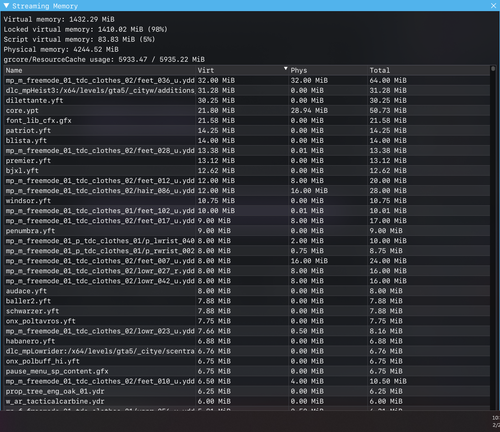The width and height of the screenshot is (500, 432).
Task: Select the w_ar_tacticalcarbine.ydr row
Action: point(247,401)
